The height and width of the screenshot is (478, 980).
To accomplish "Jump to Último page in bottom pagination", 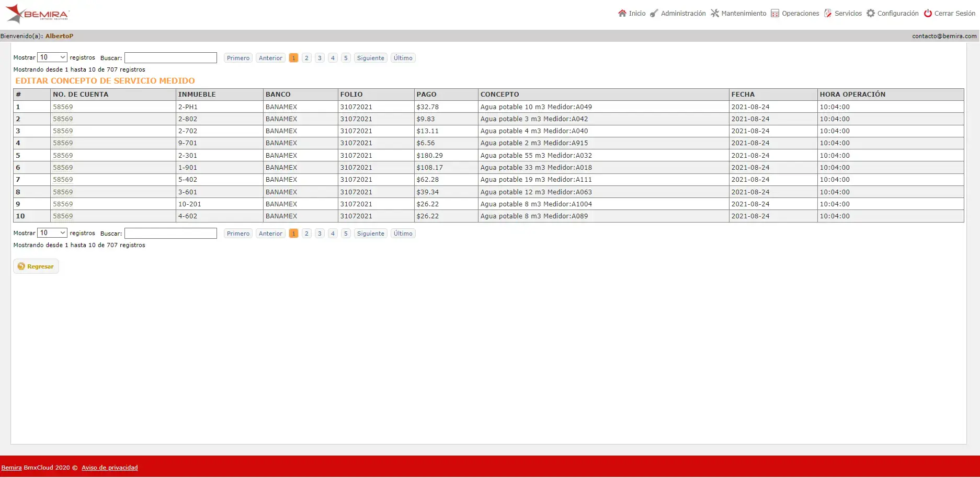I will [x=403, y=234].
